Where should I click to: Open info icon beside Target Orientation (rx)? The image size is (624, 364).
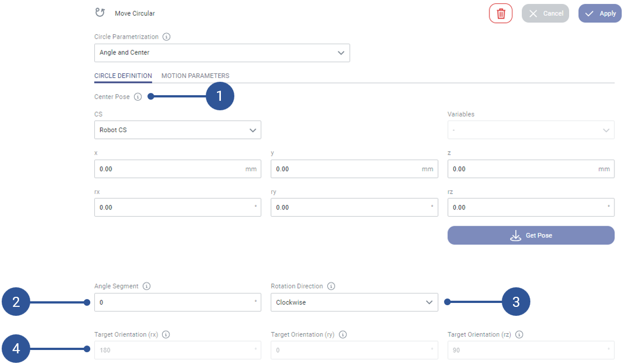point(166,334)
